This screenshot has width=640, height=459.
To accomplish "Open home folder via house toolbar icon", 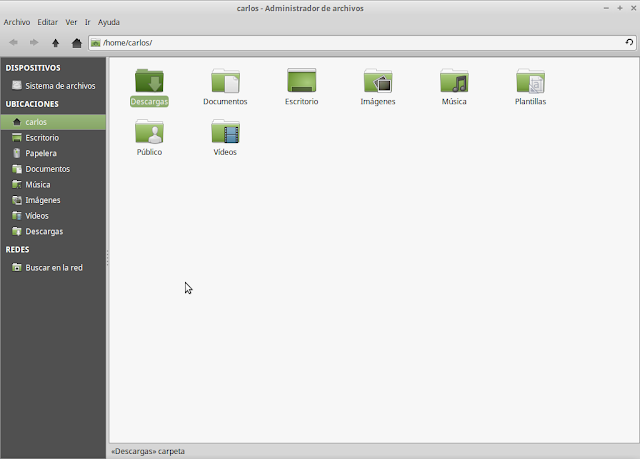I will pyautogui.click(x=76, y=43).
